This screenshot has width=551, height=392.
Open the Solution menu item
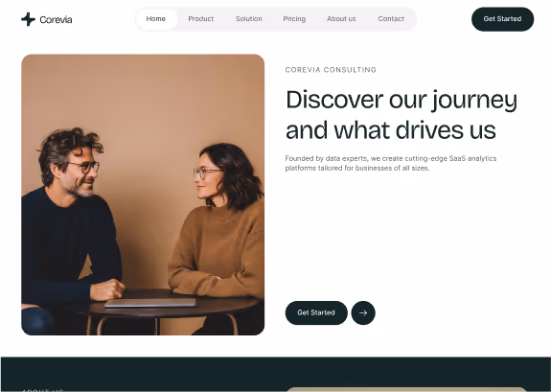[x=249, y=19]
